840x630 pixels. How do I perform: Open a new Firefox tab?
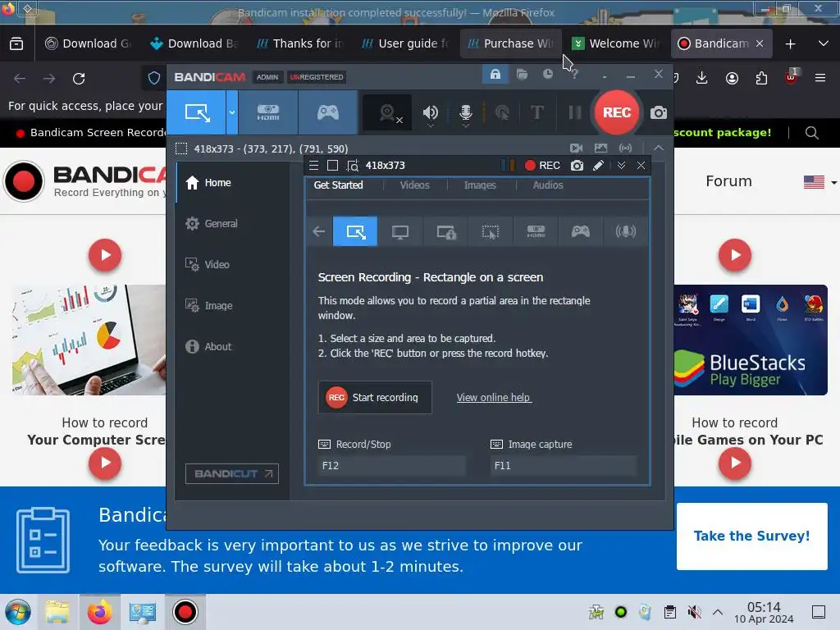point(790,44)
